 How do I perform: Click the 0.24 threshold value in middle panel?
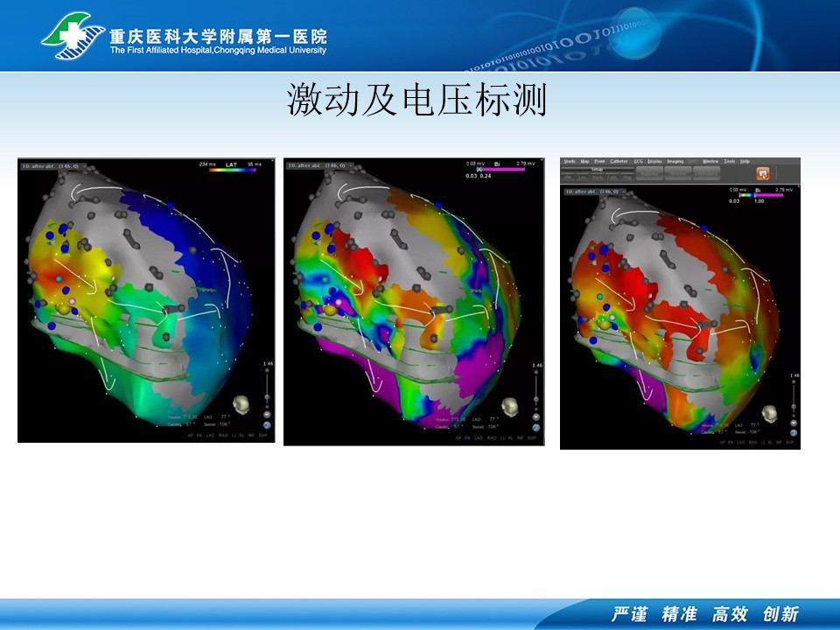486,176
